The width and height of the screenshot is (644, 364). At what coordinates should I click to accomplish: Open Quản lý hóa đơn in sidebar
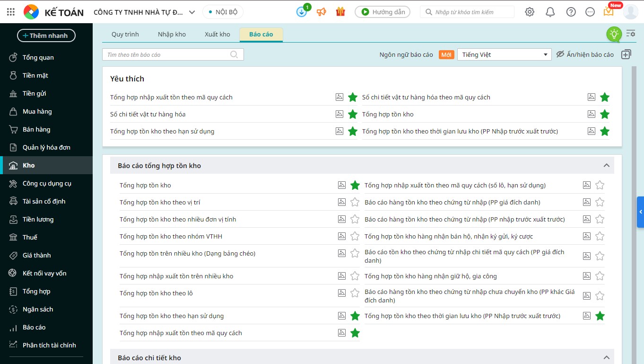click(x=46, y=147)
